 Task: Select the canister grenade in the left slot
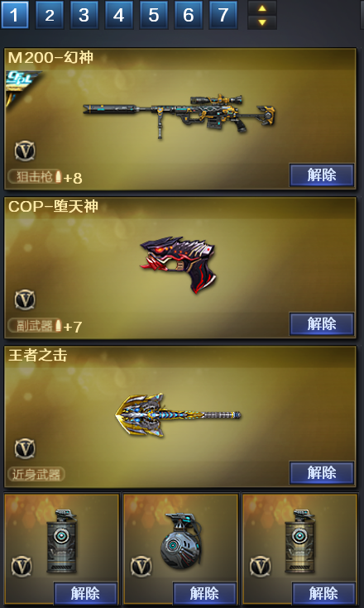[x=62, y=541]
